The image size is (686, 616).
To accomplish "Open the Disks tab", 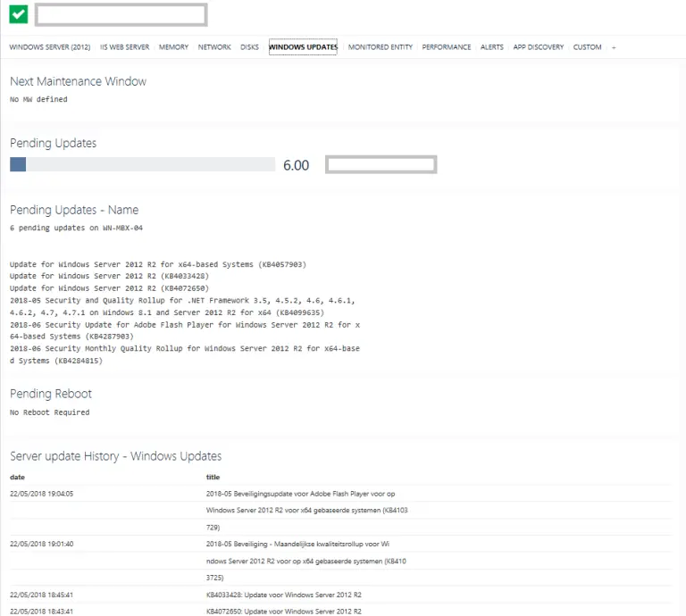I will pyautogui.click(x=249, y=47).
